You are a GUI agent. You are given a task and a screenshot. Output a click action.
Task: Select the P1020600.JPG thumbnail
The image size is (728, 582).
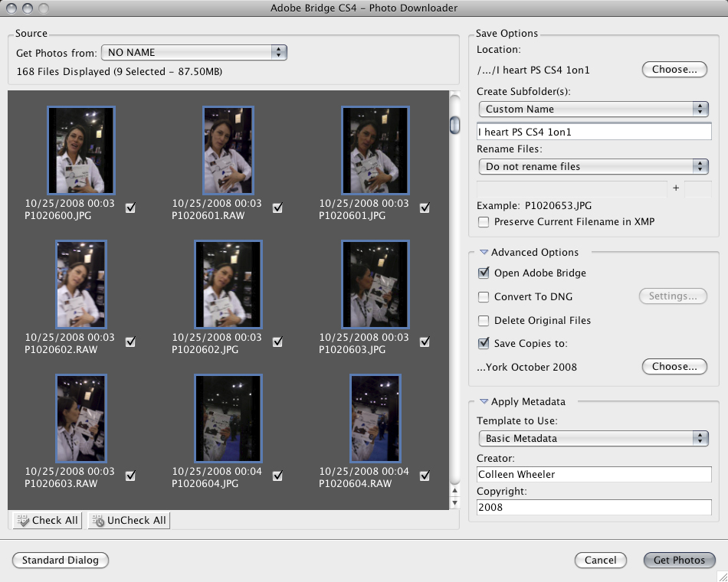tap(81, 150)
